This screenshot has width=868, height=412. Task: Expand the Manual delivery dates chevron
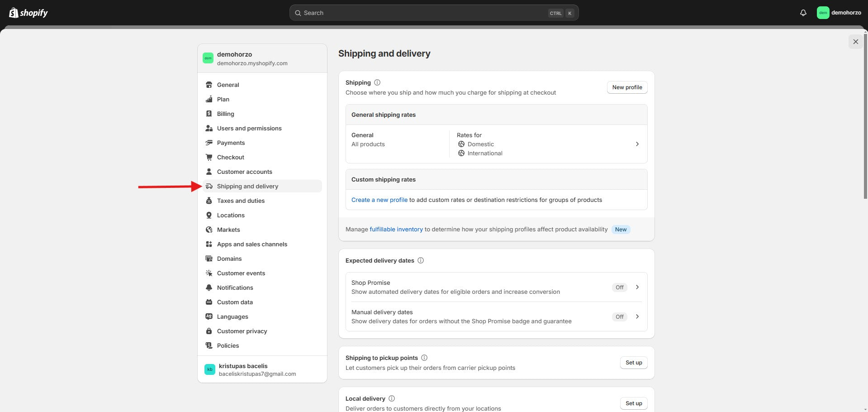coord(637,316)
